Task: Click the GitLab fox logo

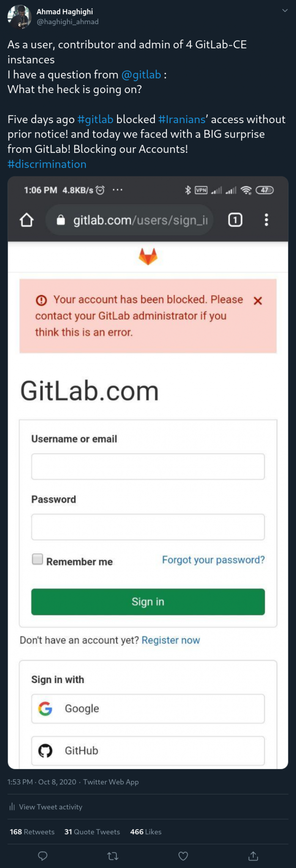Action: (x=148, y=256)
